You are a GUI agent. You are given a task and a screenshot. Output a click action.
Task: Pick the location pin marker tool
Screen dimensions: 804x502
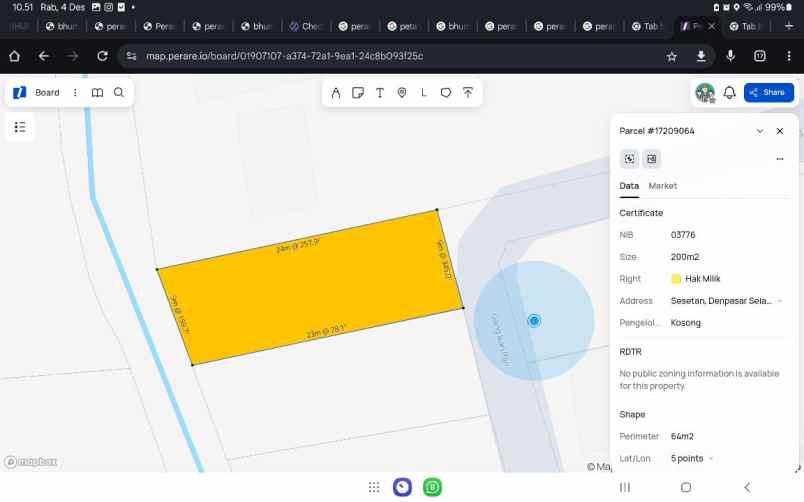(402, 93)
